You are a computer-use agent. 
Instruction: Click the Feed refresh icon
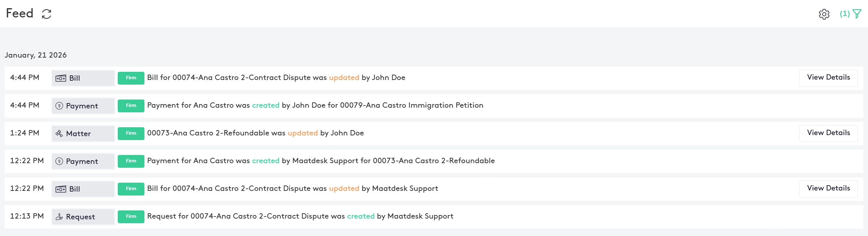pos(47,14)
